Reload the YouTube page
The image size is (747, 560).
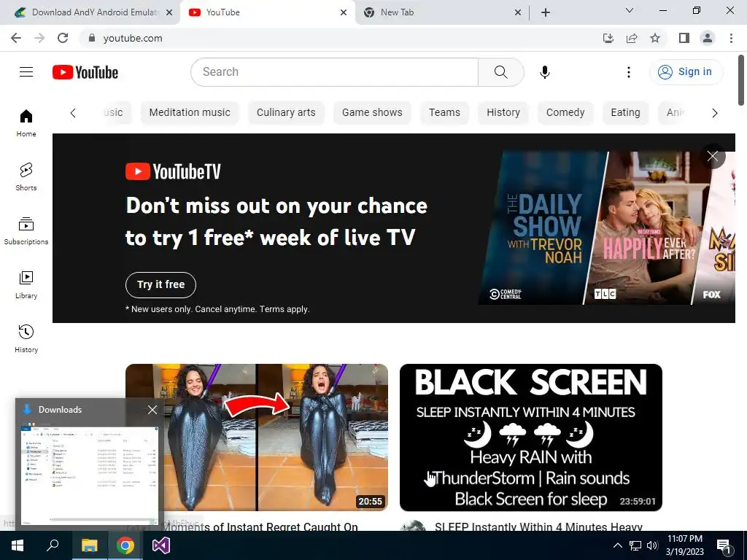pyautogui.click(x=63, y=38)
